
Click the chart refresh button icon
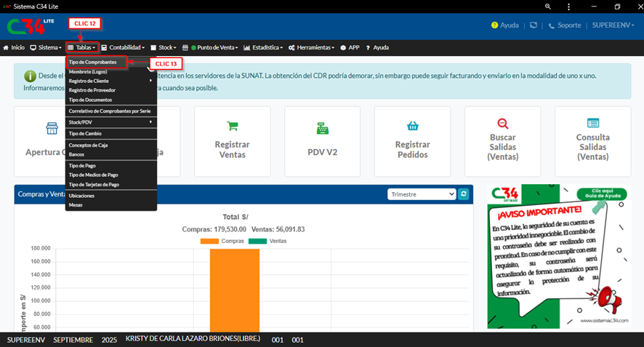point(464,194)
